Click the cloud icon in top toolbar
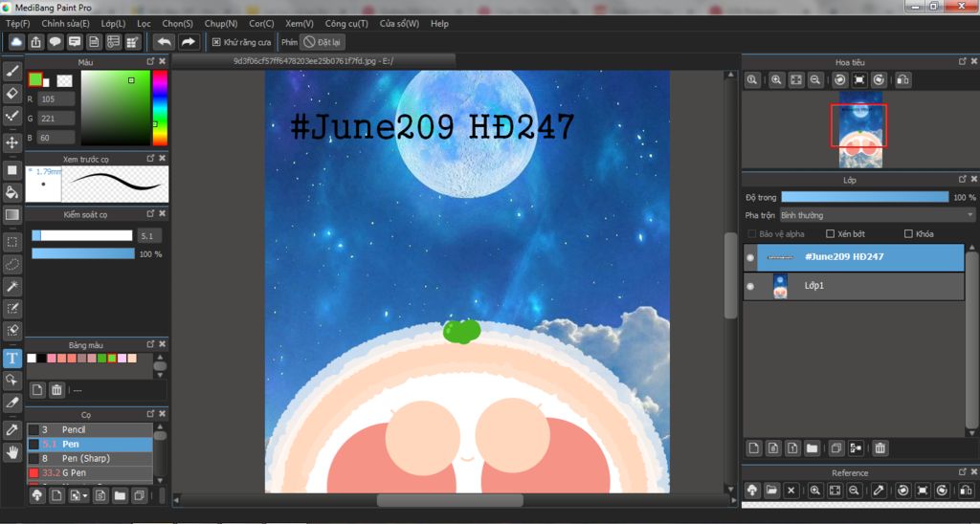980x524 pixels. tap(17, 42)
